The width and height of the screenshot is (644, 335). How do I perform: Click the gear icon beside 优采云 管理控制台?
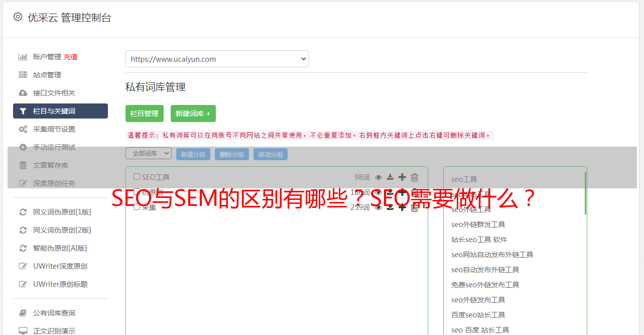(x=18, y=17)
